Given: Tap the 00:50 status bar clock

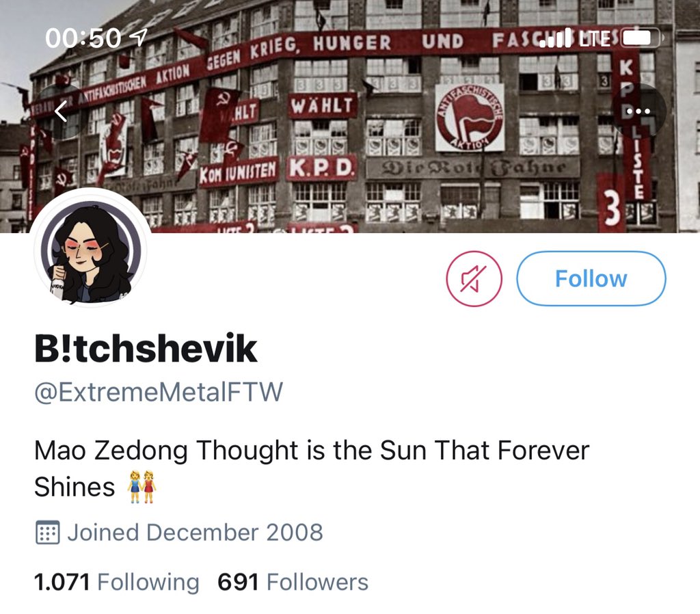Looking at the screenshot, I should click(x=83, y=38).
